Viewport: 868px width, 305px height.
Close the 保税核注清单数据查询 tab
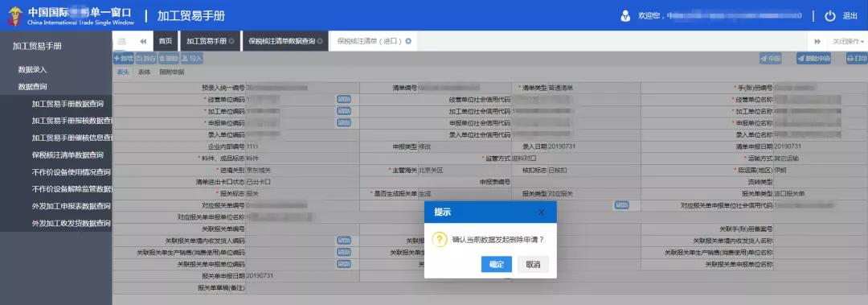tap(320, 42)
